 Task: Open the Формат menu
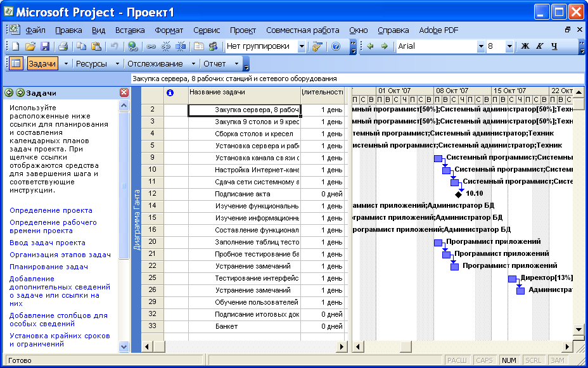tap(169, 30)
